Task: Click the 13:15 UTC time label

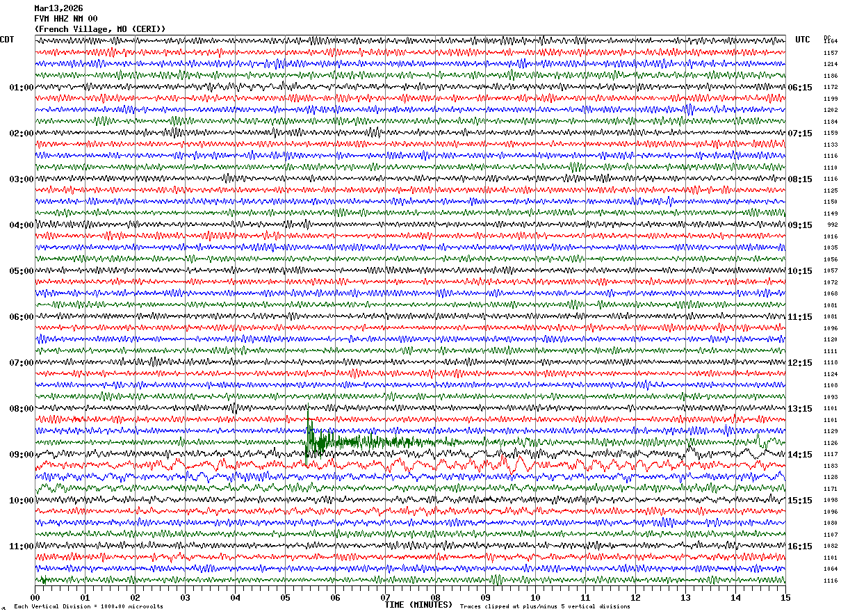Action: coord(800,409)
